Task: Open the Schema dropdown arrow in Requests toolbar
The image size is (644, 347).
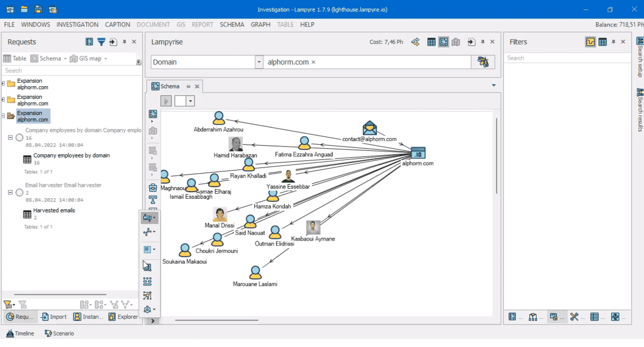Action: pos(65,59)
